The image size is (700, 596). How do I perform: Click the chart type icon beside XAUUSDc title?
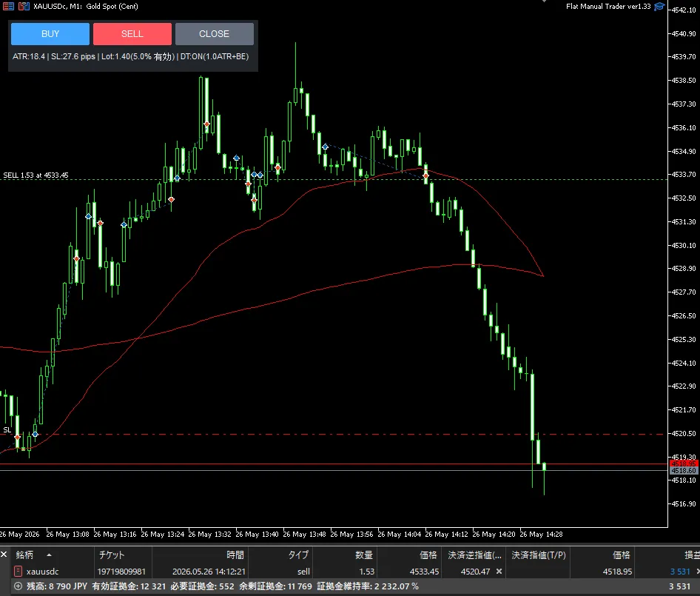[24, 6]
